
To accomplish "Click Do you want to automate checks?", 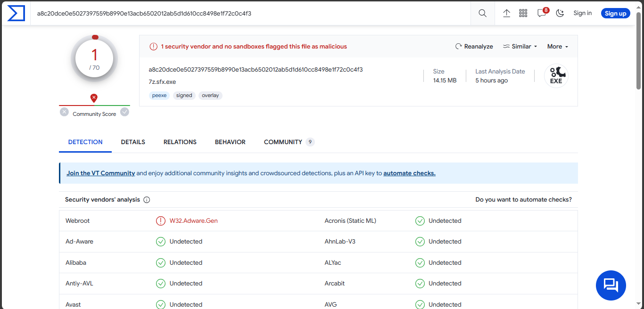I will coord(524,200).
